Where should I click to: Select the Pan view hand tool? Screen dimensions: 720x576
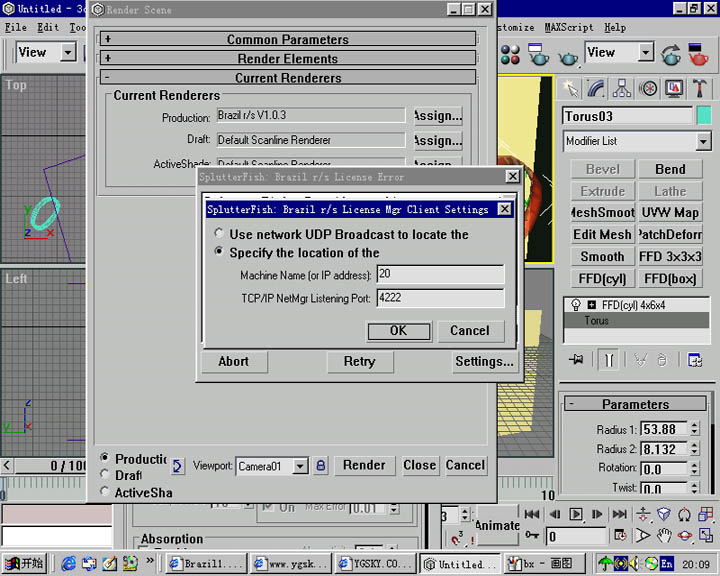click(x=664, y=535)
